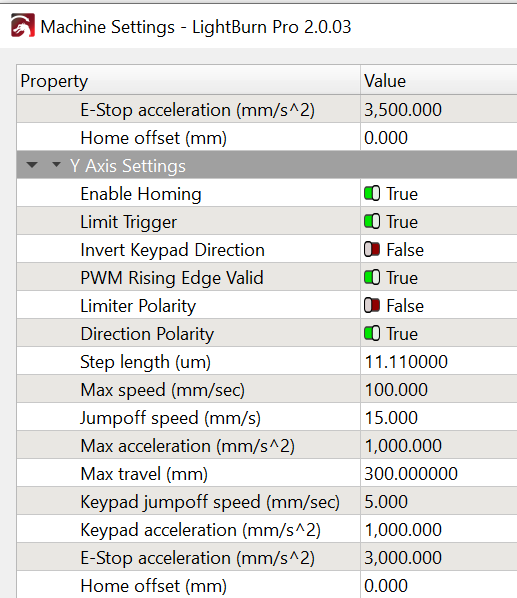
Task: Toggle PWM Rising Edge Valid switch
Action: (x=372, y=277)
